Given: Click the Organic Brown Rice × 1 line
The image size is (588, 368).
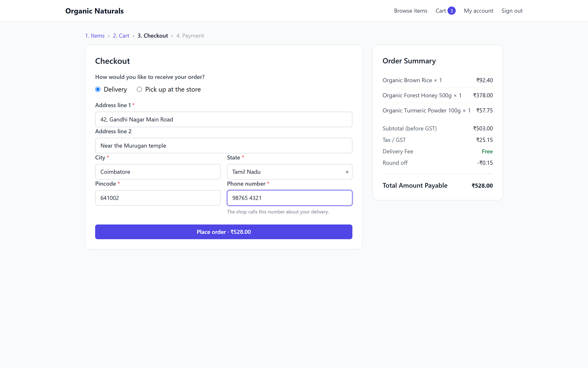Looking at the screenshot, I should click(412, 80).
